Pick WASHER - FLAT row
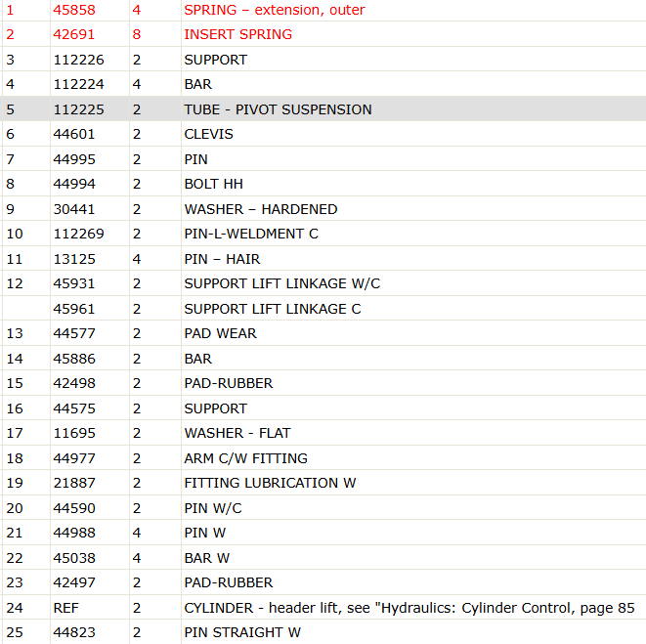The width and height of the screenshot is (646, 644). coord(323,433)
